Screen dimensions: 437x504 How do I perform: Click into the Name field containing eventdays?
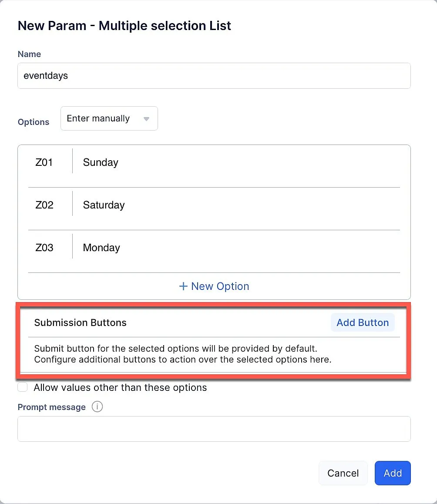coord(214,76)
